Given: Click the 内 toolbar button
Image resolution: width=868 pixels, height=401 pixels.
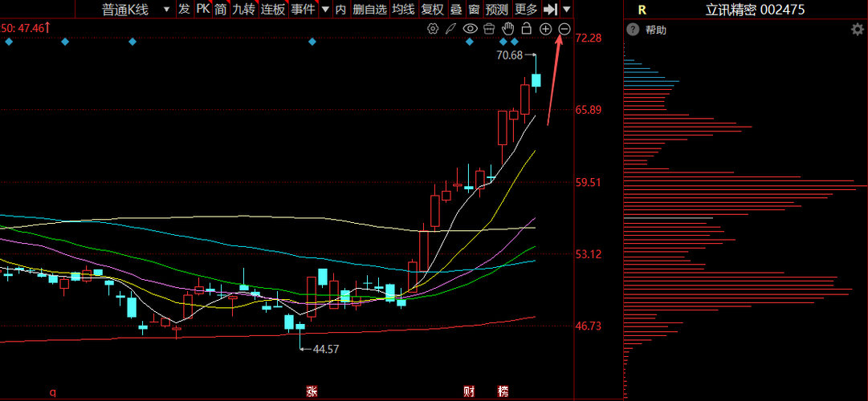Looking at the screenshot, I should [x=340, y=10].
